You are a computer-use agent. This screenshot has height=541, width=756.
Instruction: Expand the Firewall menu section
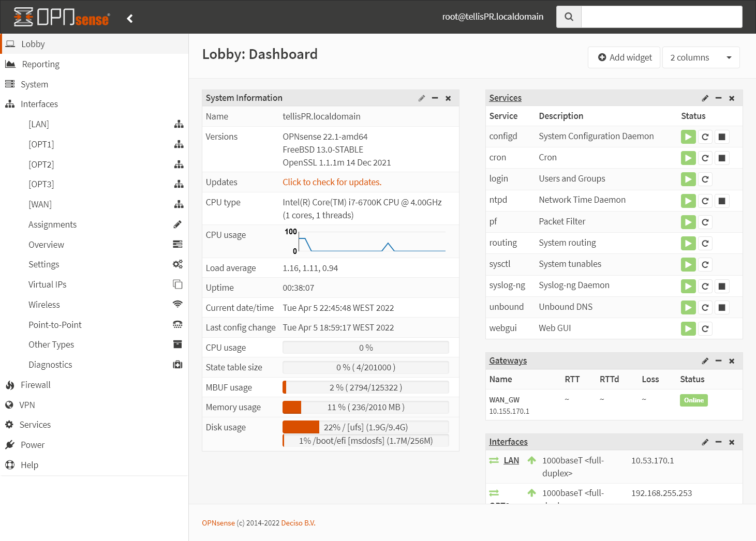coord(35,385)
